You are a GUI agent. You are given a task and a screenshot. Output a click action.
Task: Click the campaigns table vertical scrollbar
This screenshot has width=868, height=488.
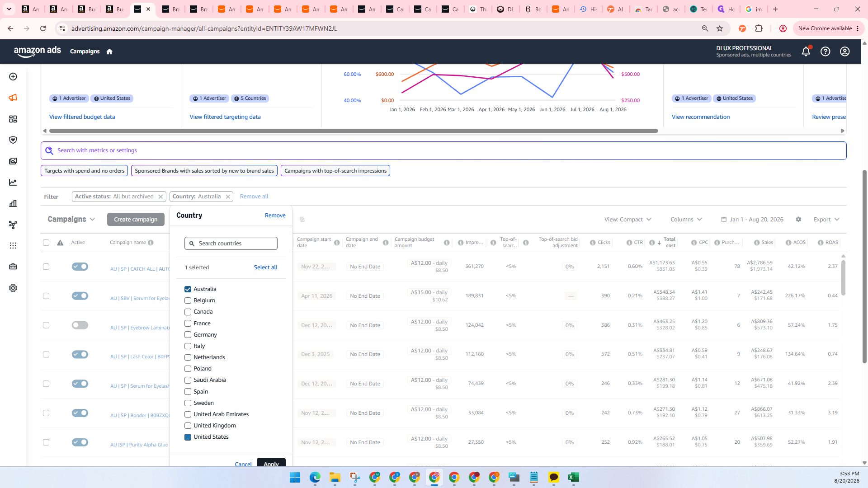point(843,278)
